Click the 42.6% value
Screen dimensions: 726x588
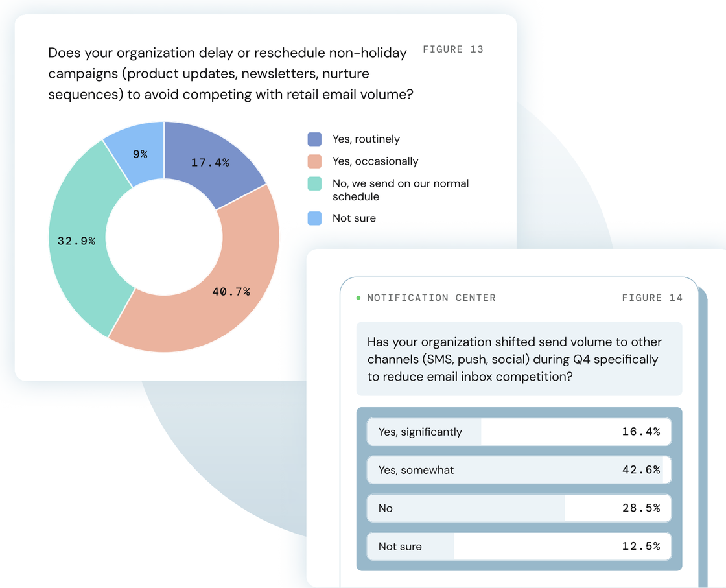tap(641, 470)
